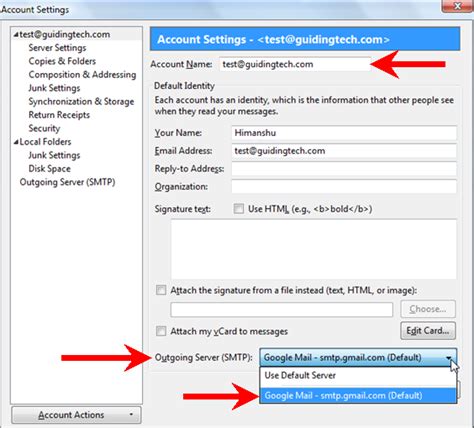
Task: Open the Outgoing Server (SMTP) dropdown arrow
Action: [x=449, y=358]
